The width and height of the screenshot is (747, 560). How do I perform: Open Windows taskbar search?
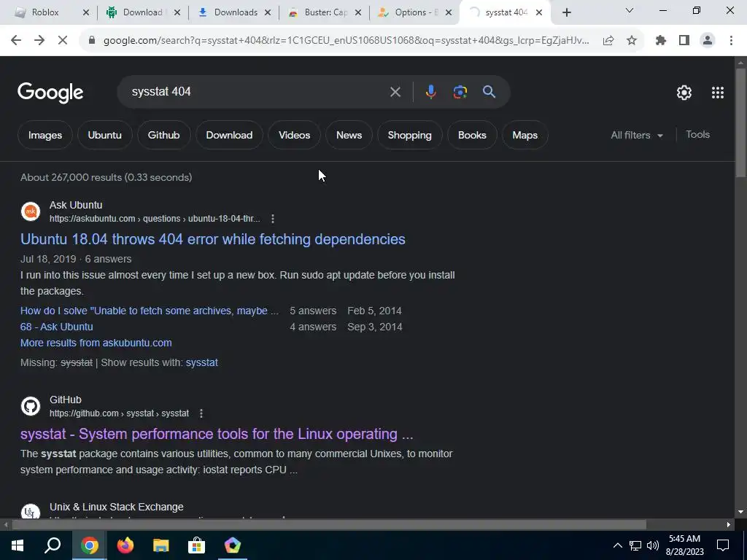[53, 545]
